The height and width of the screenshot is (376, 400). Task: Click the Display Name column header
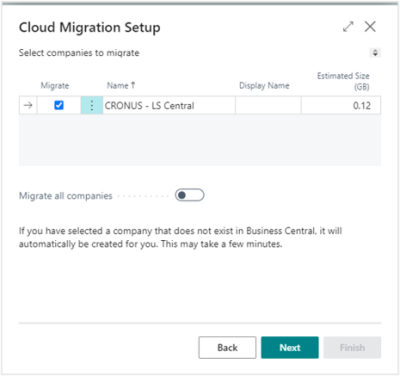pyautogui.click(x=264, y=86)
